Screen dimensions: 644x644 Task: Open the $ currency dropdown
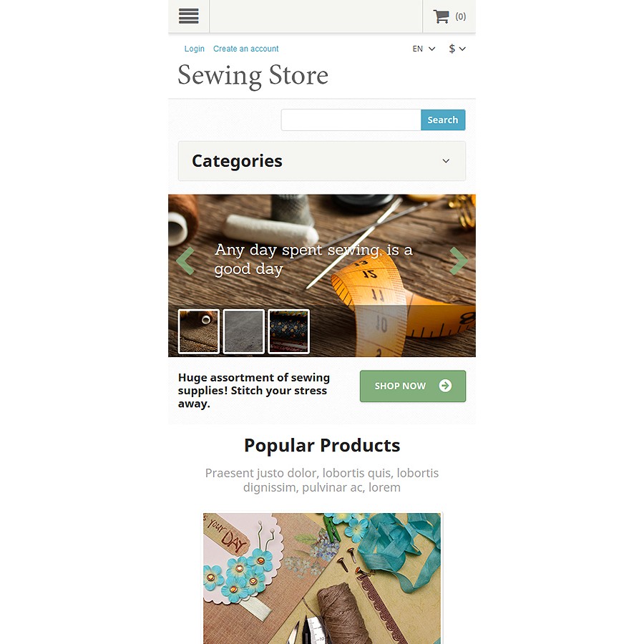click(x=457, y=49)
